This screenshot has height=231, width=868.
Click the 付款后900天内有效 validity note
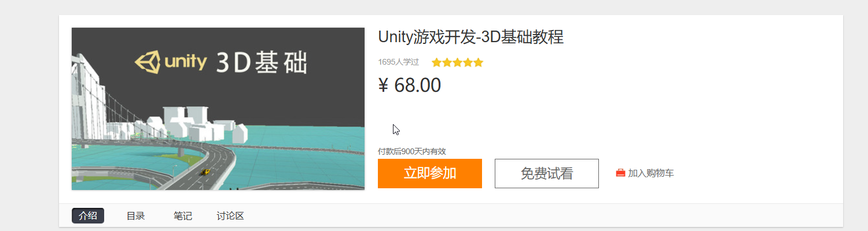(x=412, y=151)
